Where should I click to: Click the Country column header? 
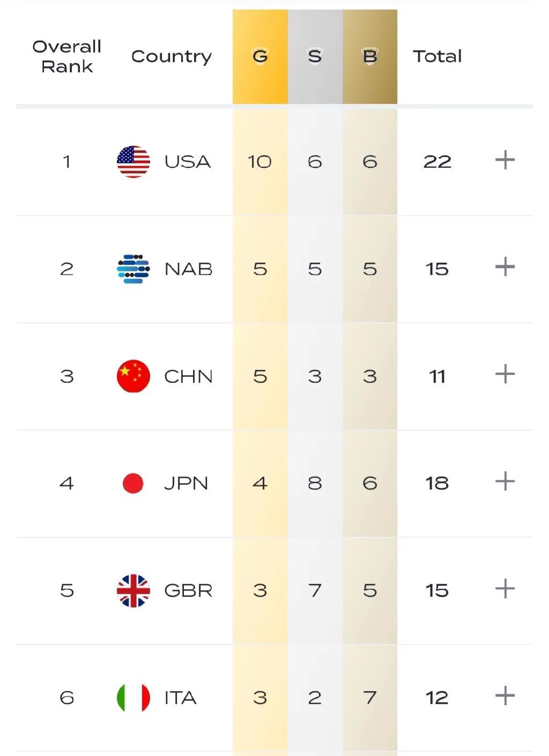[x=172, y=56]
